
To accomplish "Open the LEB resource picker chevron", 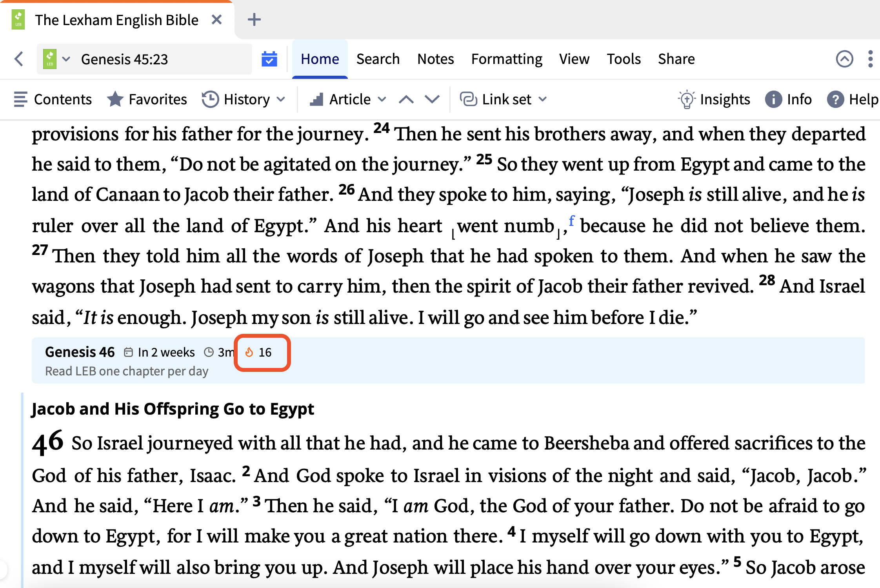I will (x=66, y=59).
